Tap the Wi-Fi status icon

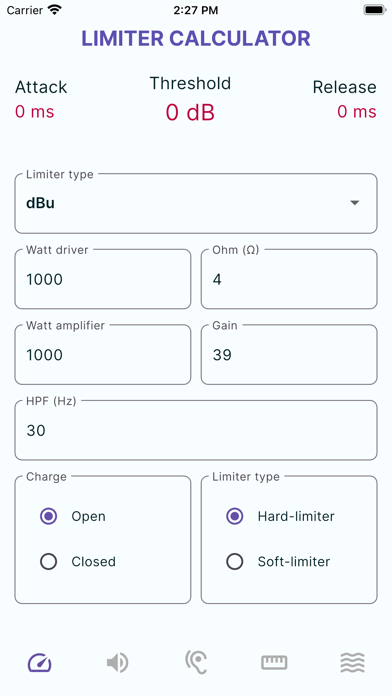(55, 10)
